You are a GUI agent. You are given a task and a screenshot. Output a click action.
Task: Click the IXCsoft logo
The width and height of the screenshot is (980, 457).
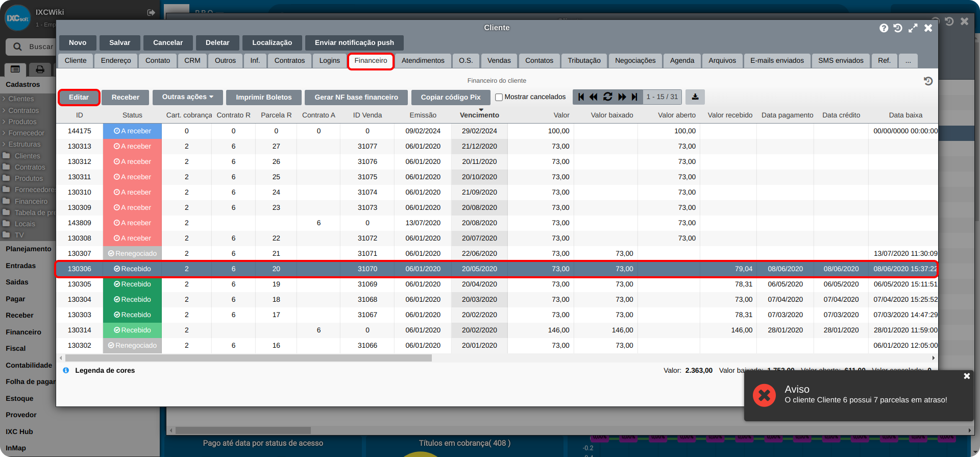click(x=17, y=18)
